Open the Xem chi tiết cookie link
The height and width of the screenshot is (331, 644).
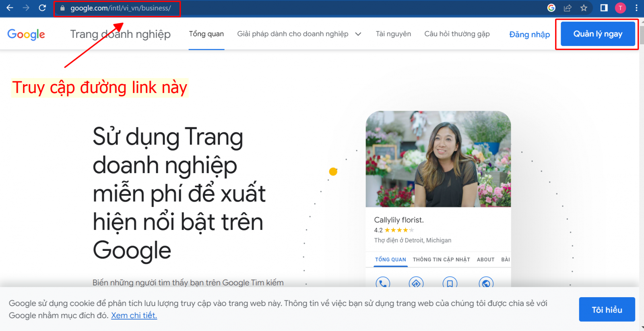[134, 315]
